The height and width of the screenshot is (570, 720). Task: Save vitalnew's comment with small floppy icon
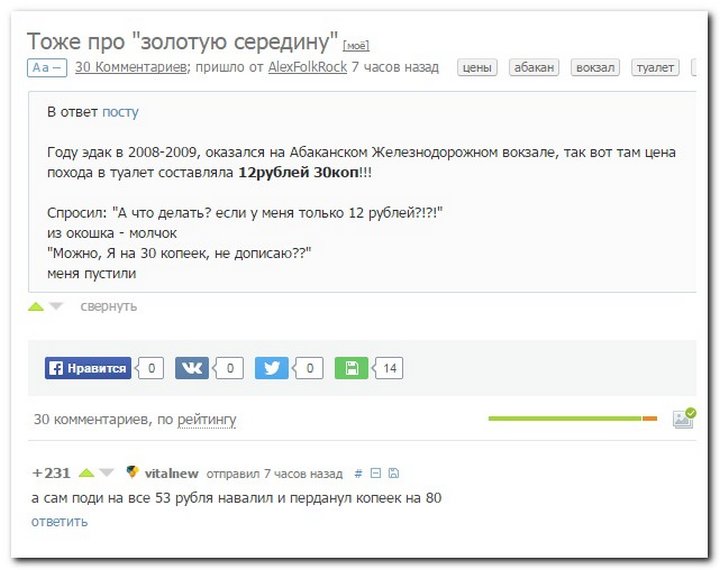393,474
